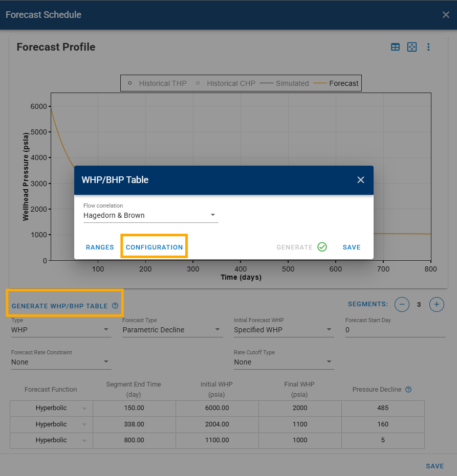
Task: Open the Rate Cutoff Type dropdown
Action: tap(284, 362)
